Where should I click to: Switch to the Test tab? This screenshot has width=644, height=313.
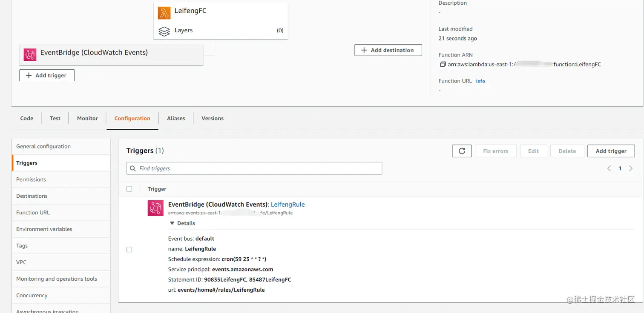pyautogui.click(x=55, y=118)
